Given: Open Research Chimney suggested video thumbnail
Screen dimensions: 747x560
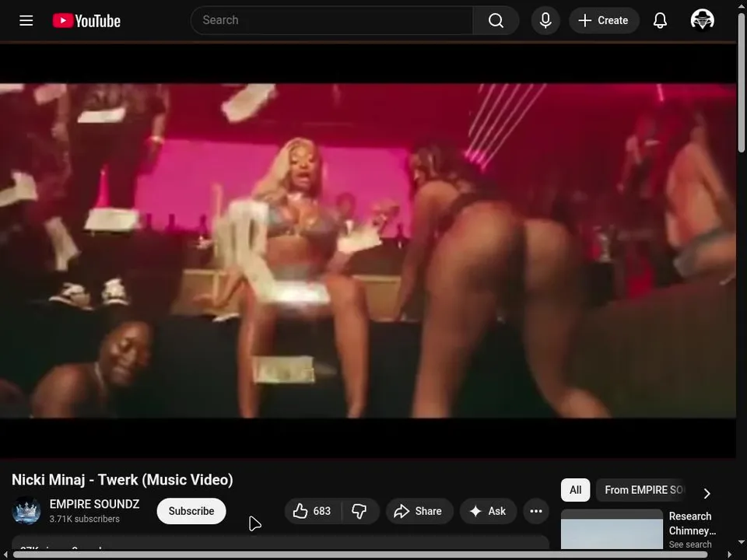Looking at the screenshot, I should pyautogui.click(x=612, y=530).
